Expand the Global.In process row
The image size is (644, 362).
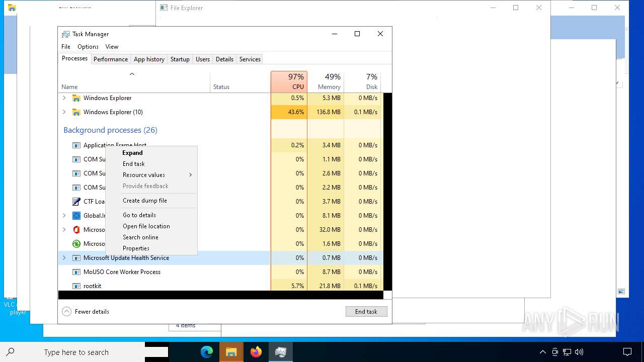pyautogui.click(x=64, y=216)
